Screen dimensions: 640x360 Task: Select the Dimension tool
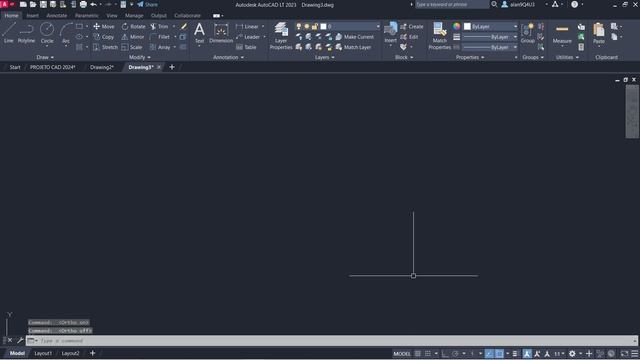(221, 33)
